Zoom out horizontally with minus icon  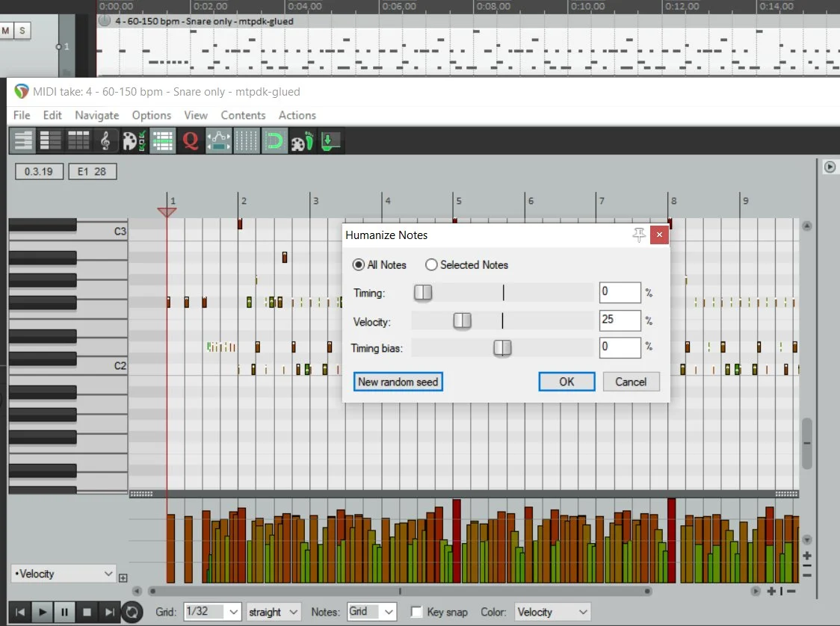pyautogui.click(x=791, y=591)
